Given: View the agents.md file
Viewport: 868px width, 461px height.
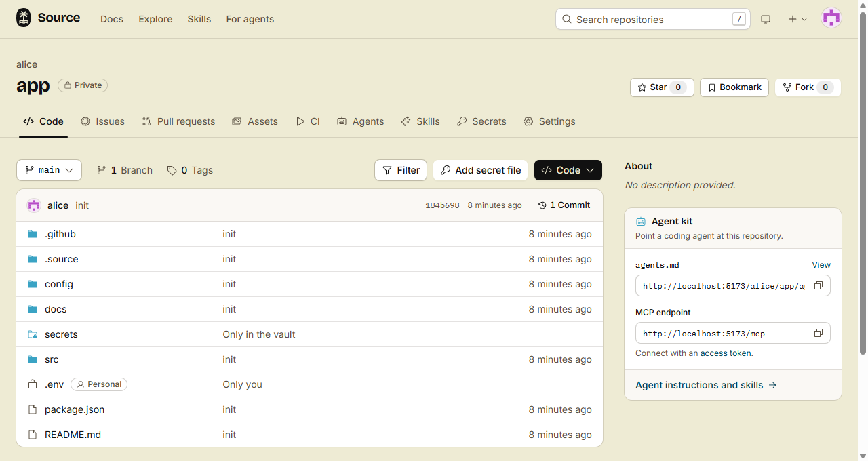Looking at the screenshot, I should (x=821, y=265).
